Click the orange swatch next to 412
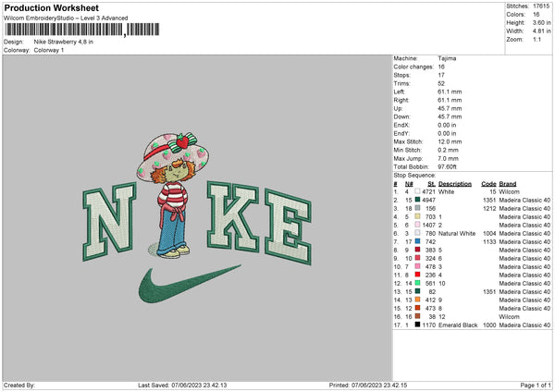Viewport: 555px width, 392px height. (x=418, y=300)
